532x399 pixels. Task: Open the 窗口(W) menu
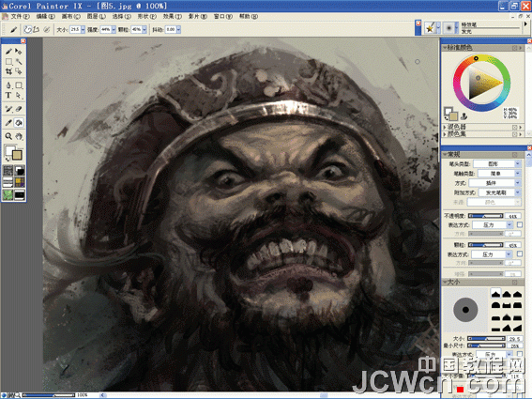223,16
